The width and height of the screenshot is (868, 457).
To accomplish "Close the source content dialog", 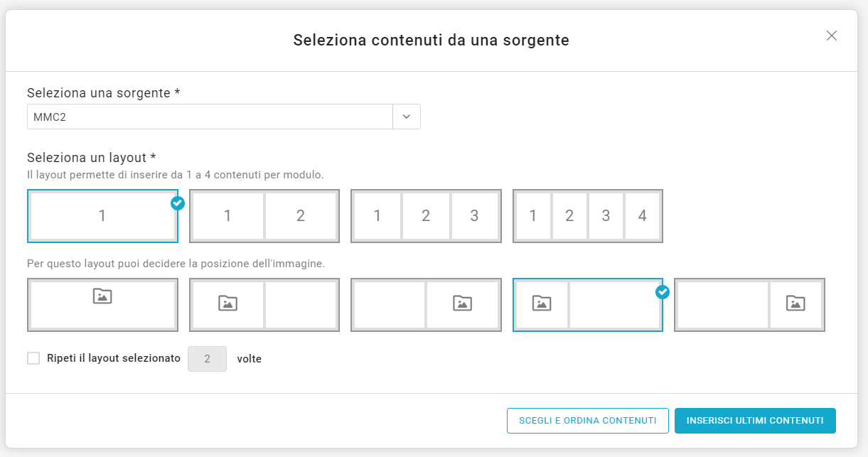I will click(832, 36).
